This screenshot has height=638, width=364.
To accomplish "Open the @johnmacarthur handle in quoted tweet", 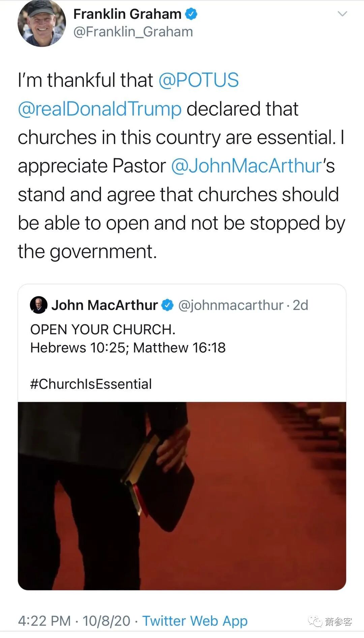I will click(231, 305).
